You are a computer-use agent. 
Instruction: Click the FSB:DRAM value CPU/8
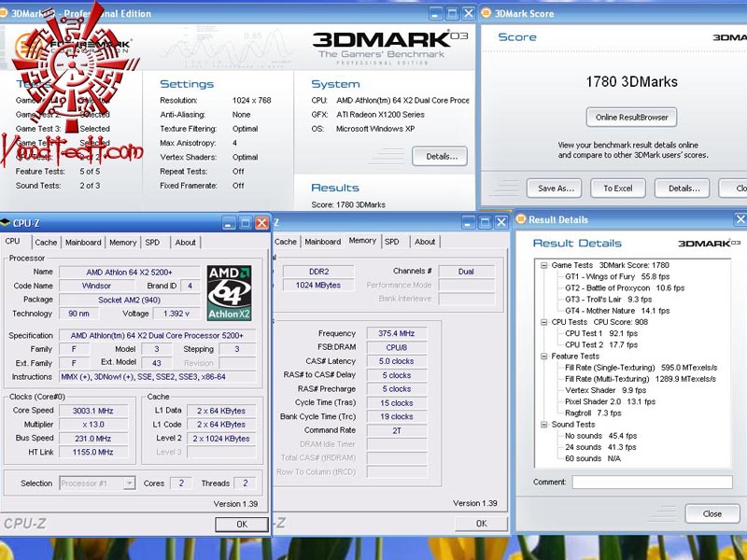coord(396,347)
